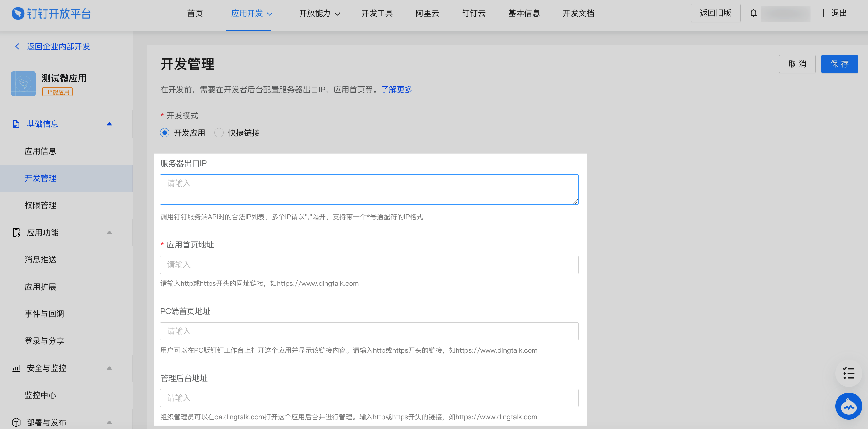
Task: Go to 首页 in top navigation
Action: click(x=195, y=14)
